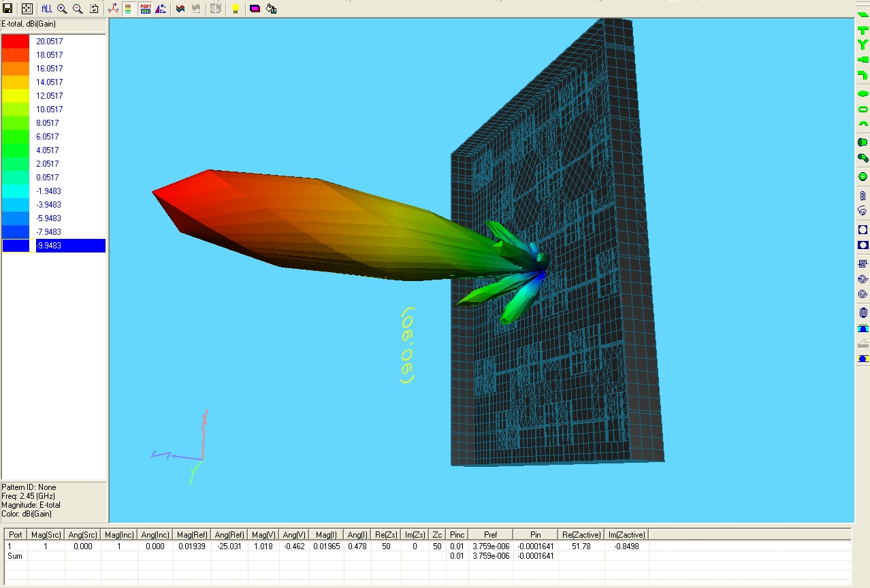Select the conical helix tool
Screen dimensions: 870x588
click(x=863, y=210)
